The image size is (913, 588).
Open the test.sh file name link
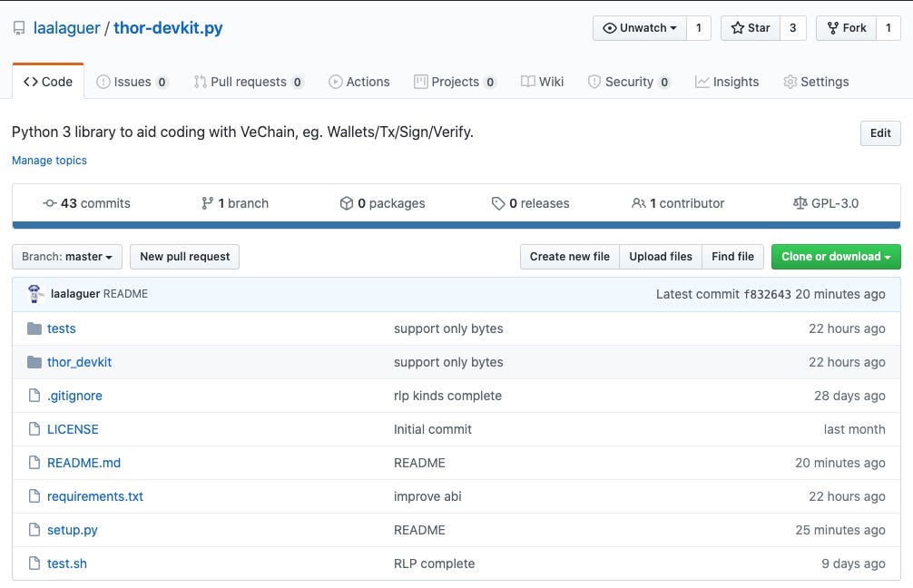pos(67,563)
